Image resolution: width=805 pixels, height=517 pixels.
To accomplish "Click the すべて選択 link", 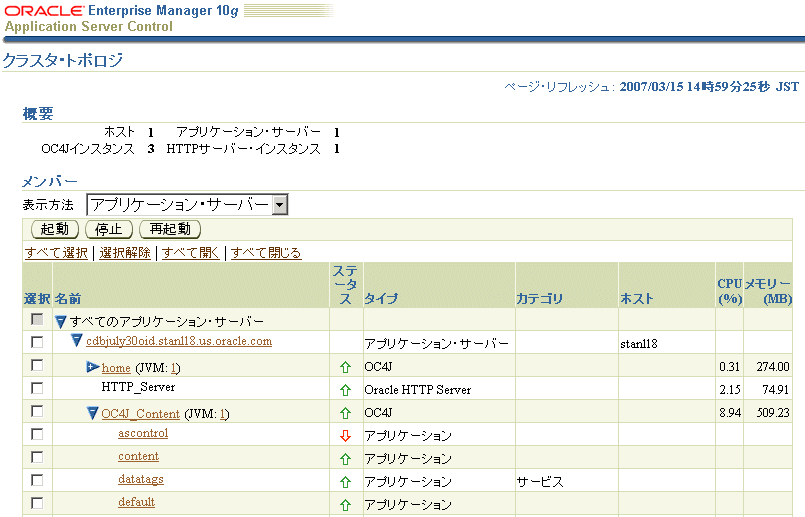I will 56,253.
